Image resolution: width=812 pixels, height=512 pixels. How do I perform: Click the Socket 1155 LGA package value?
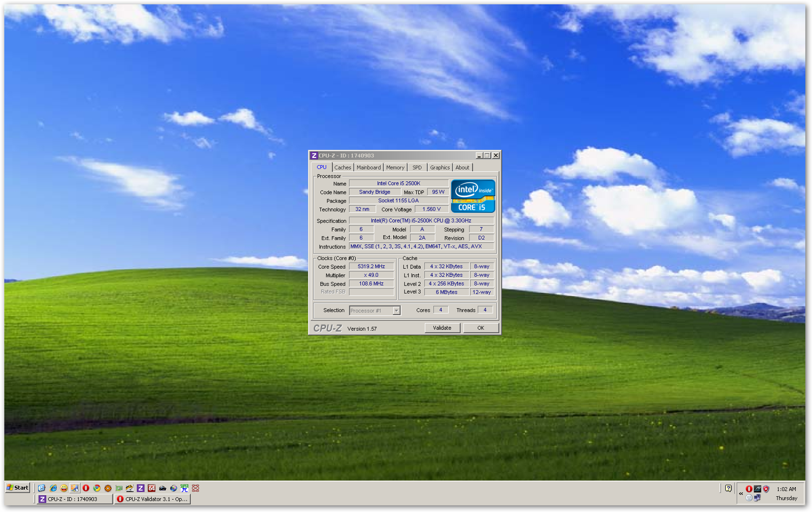coord(398,201)
